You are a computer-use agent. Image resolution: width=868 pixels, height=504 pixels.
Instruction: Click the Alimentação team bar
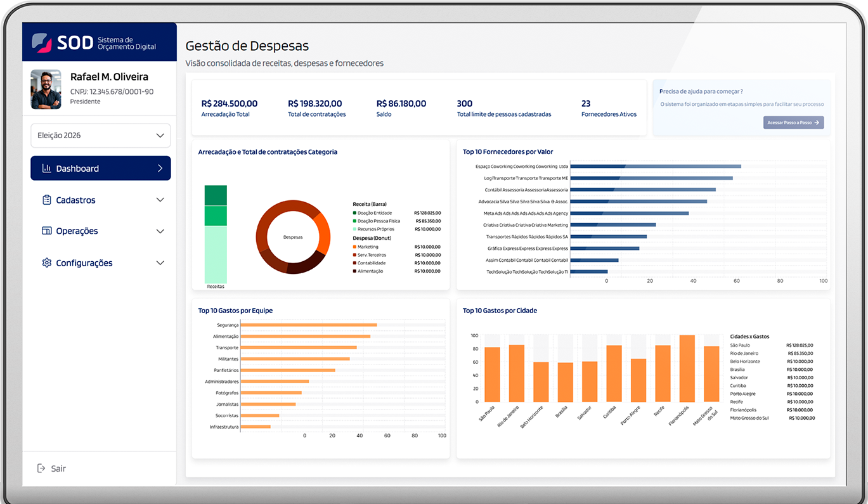click(306, 336)
